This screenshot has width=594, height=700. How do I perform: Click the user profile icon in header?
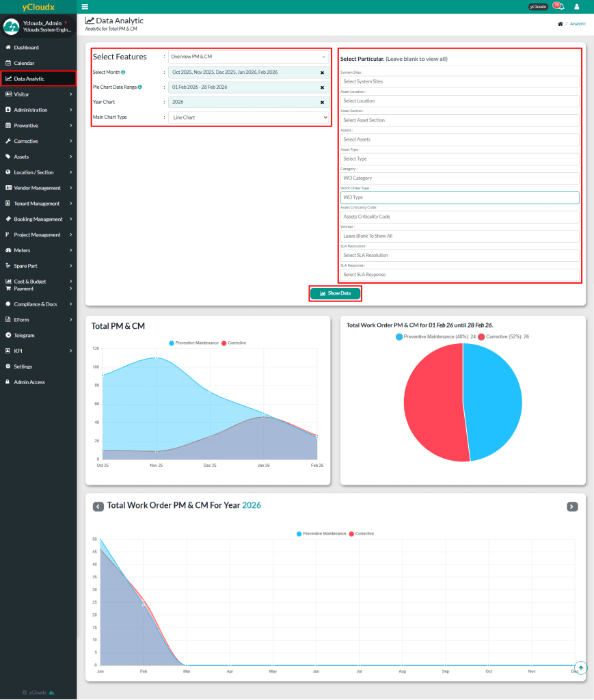[576, 7]
